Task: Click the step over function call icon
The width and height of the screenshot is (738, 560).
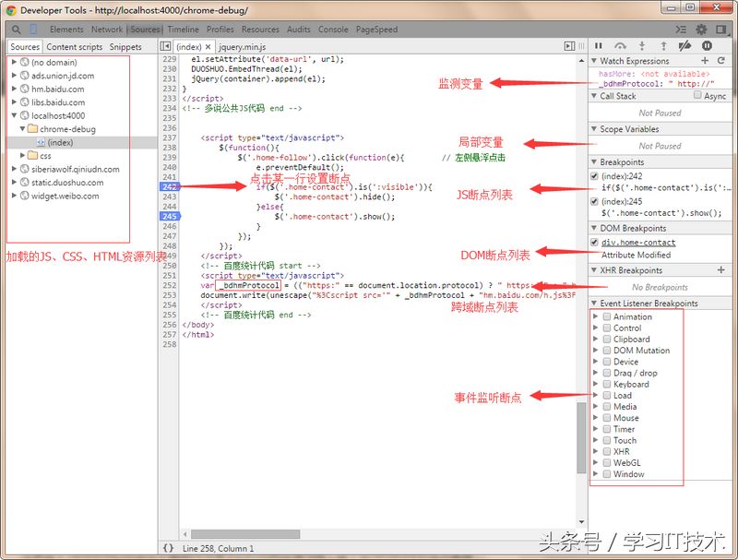Action: pyautogui.click(x=620, y=45)
